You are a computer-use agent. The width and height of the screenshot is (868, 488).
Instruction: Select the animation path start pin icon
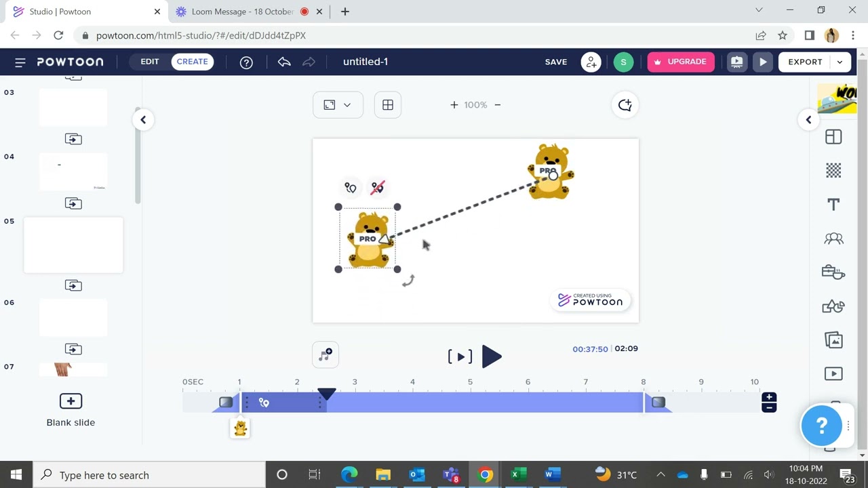click(351, 188)
